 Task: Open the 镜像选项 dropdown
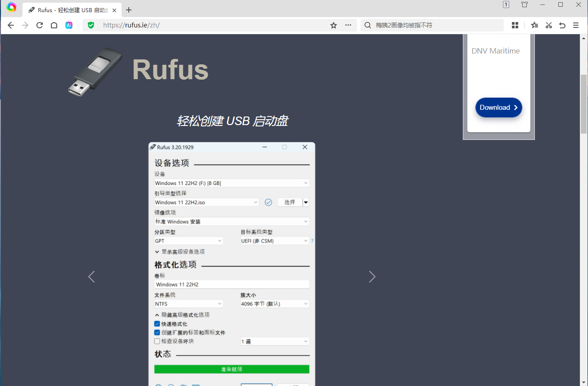click(x=232, y=222)
